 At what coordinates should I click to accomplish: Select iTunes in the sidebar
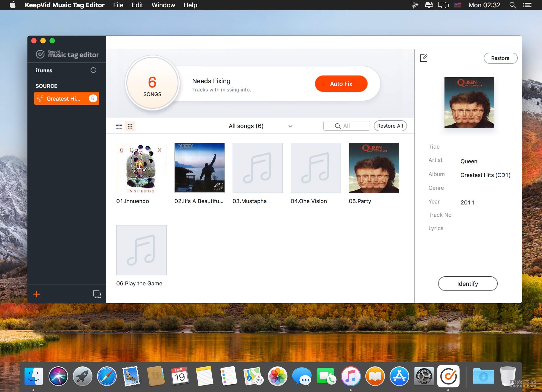point(44,70)
